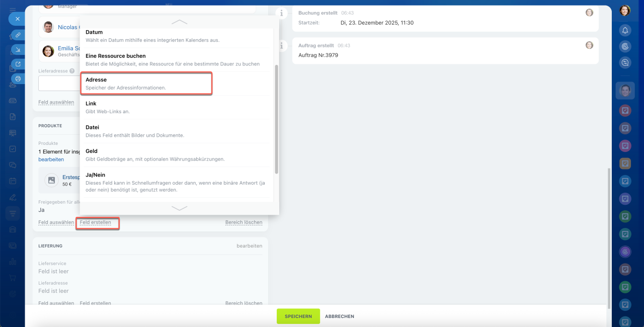Screen dimensions: 644x327
Task: Click the user avatar on the Buchung erstellt entry
Action: point(589,13)
